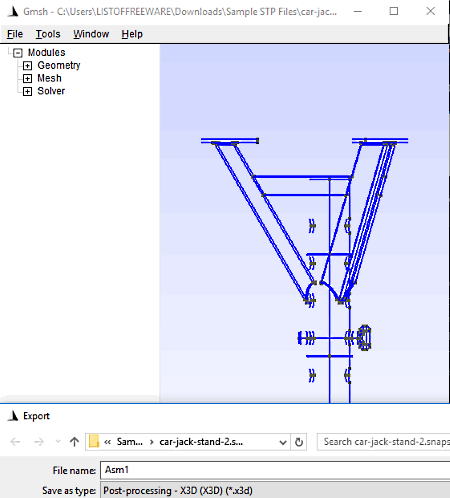Screen dimensions: 450x498
Task: Click the folder icon in address bar
Action: click(x=94, y=442)
